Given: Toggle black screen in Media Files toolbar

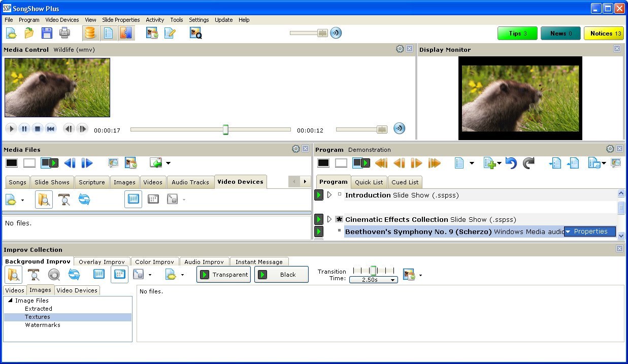Looking at the screenshot, I should [12, 163].
